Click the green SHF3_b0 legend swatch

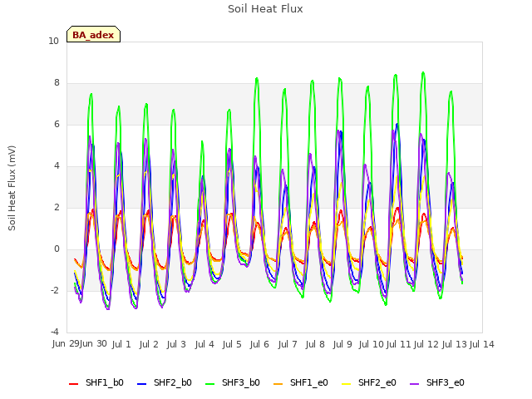click(x=210, y=384)
